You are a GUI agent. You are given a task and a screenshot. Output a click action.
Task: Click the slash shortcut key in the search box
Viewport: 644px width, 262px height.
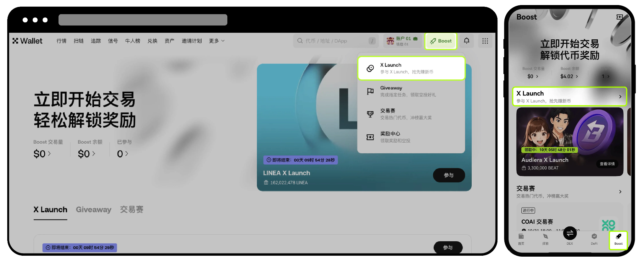(x=372, y=41)
